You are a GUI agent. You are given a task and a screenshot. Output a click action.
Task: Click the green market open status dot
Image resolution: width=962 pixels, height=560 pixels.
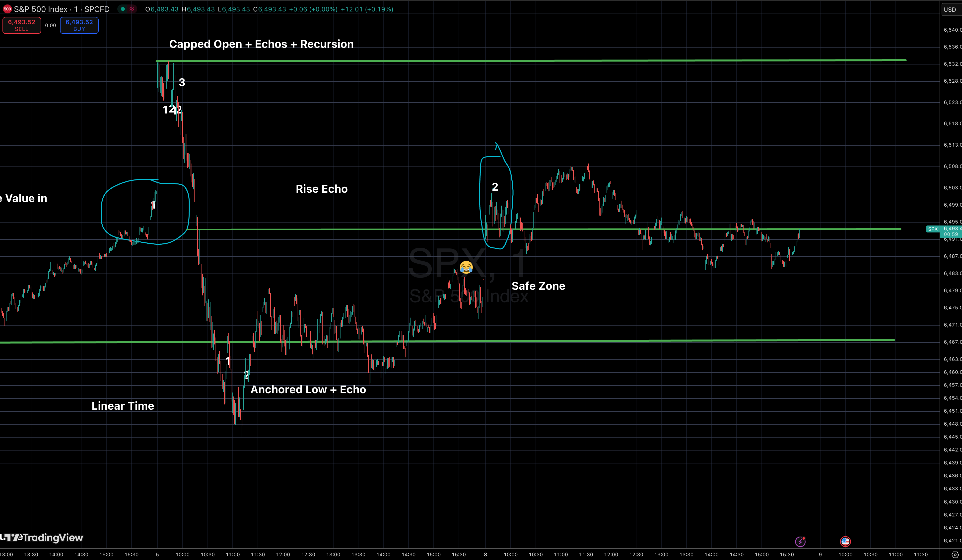click(123, 9)
